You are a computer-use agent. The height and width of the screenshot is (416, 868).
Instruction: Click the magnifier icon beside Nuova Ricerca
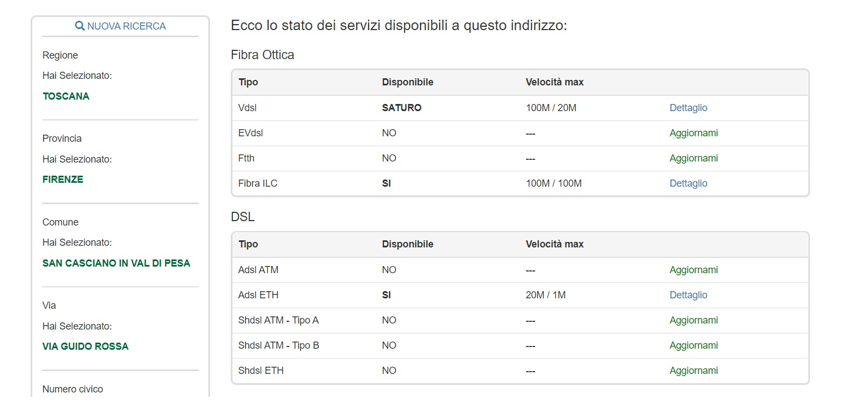(80, 26)
